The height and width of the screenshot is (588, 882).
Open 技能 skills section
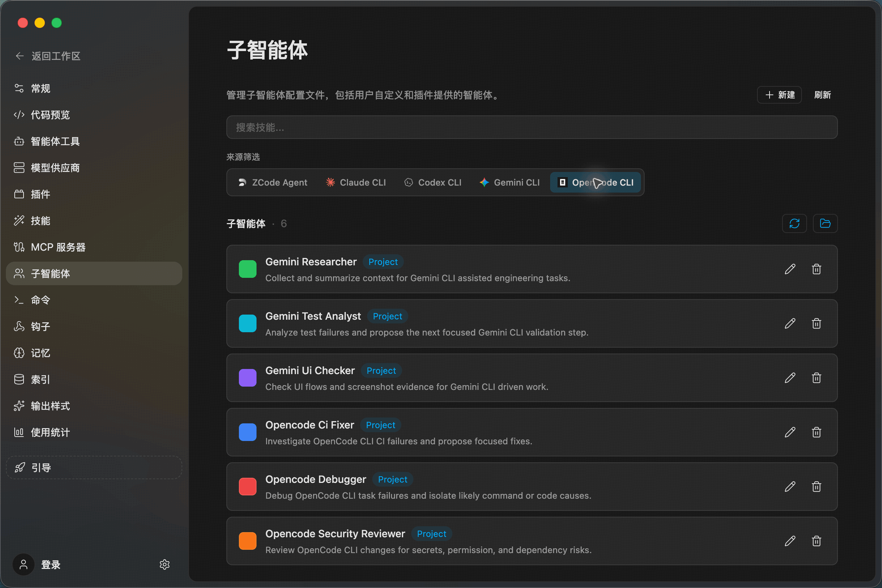click(94, 220)
